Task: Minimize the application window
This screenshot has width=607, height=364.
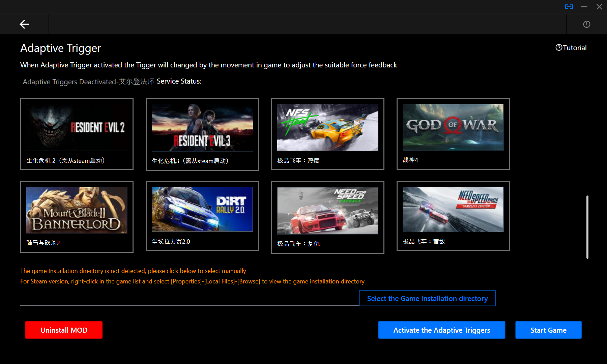Action: [x=584, y=7]
